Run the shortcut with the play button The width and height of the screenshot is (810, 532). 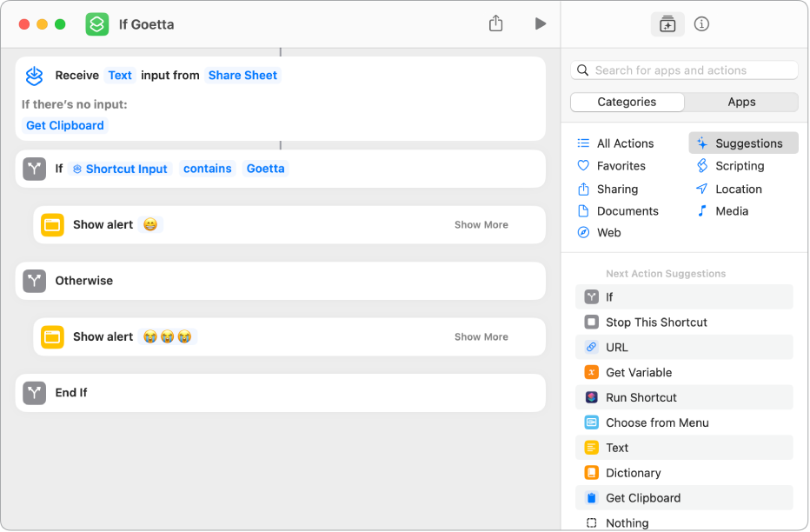coord(540,23)
